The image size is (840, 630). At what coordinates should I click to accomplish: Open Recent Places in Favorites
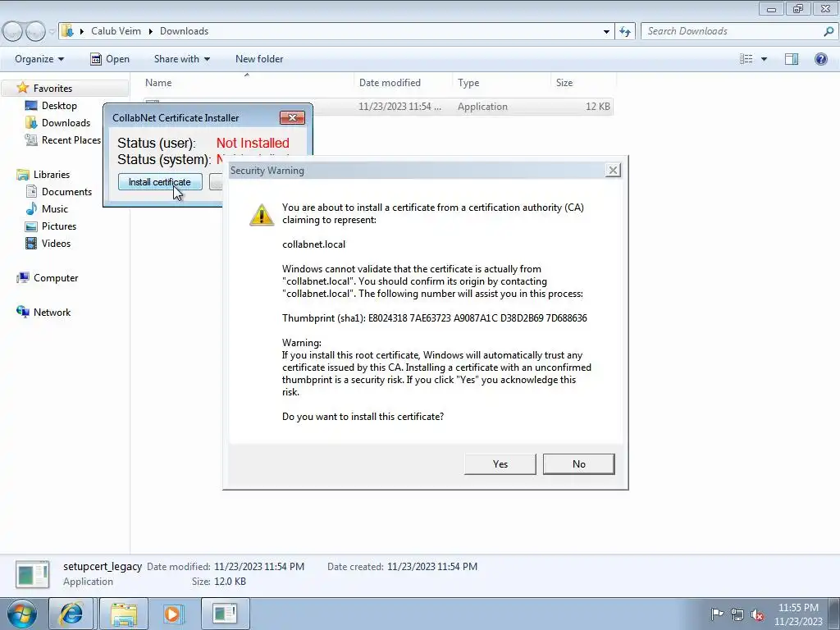click(x=71, y=139)
